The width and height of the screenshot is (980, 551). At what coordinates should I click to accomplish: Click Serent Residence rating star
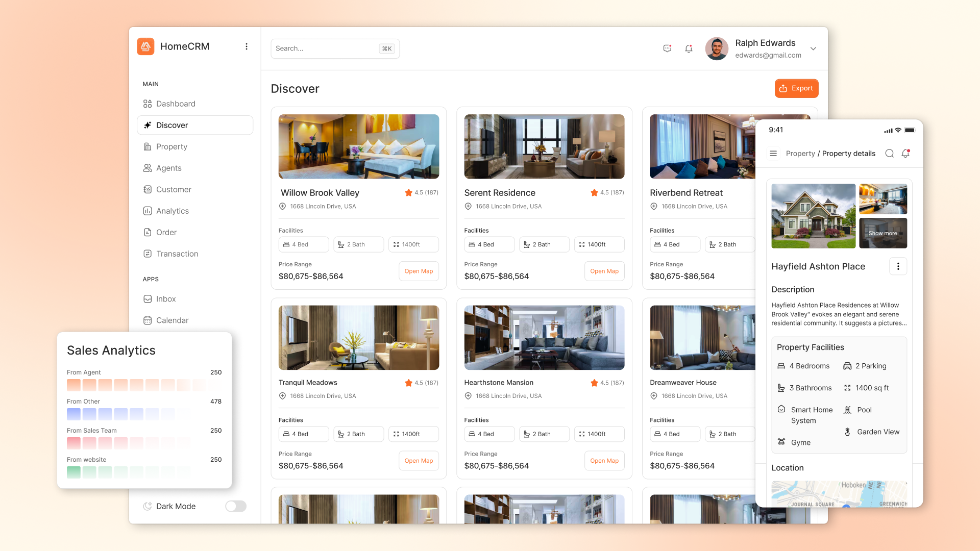click(x=594, y=192)
